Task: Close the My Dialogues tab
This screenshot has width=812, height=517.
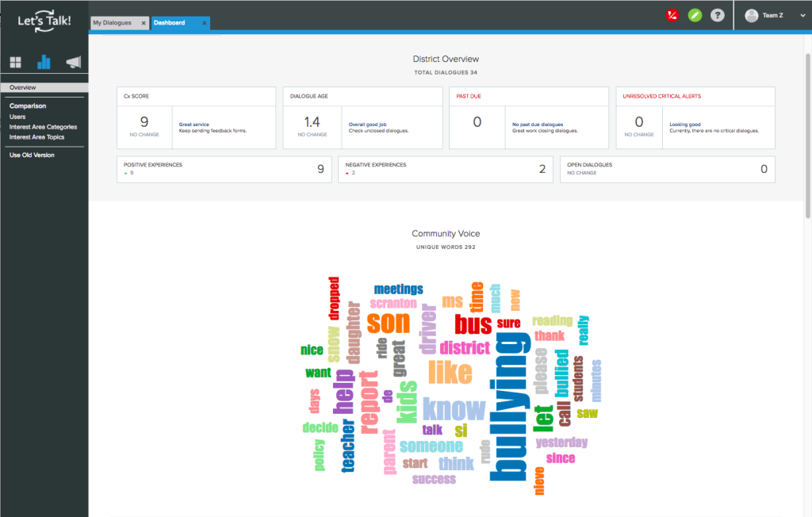Action: [144, 24]
